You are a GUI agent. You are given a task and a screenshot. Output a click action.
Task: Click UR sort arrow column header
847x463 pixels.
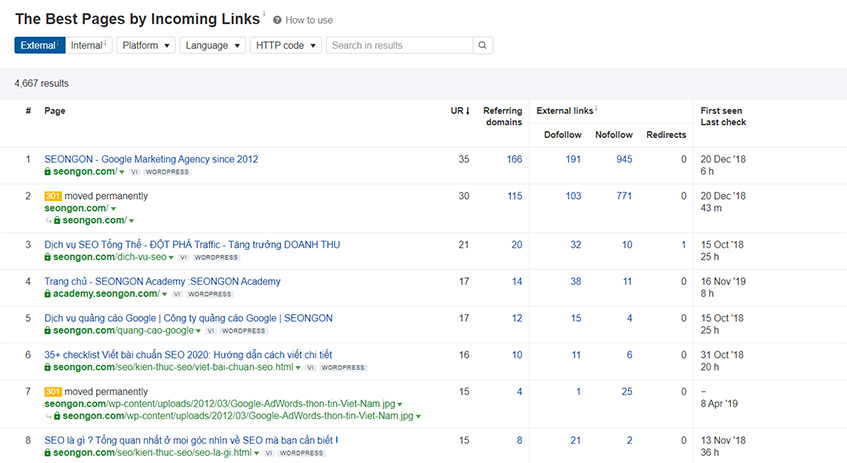(x=460, y=111)
